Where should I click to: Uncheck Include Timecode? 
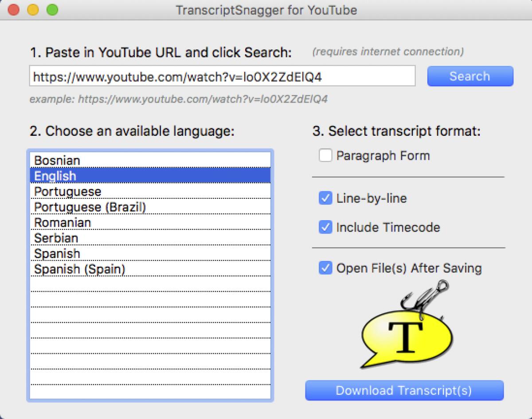point(326,227)
